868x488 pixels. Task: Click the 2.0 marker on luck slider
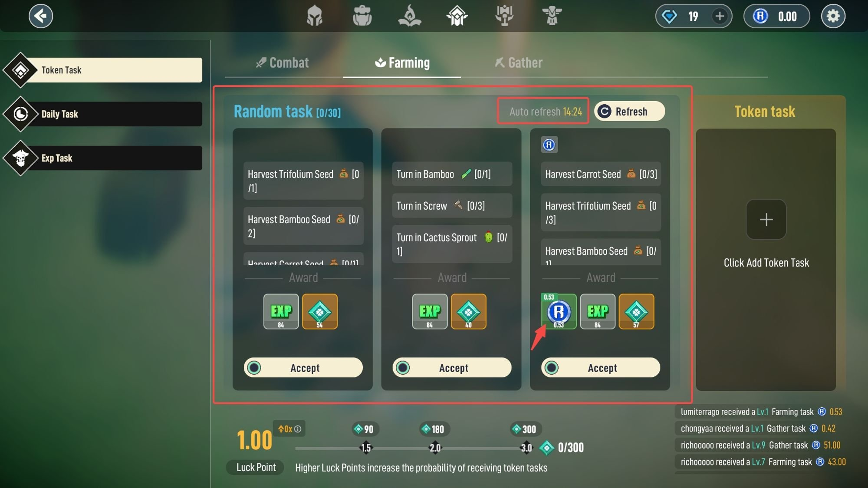435,448
